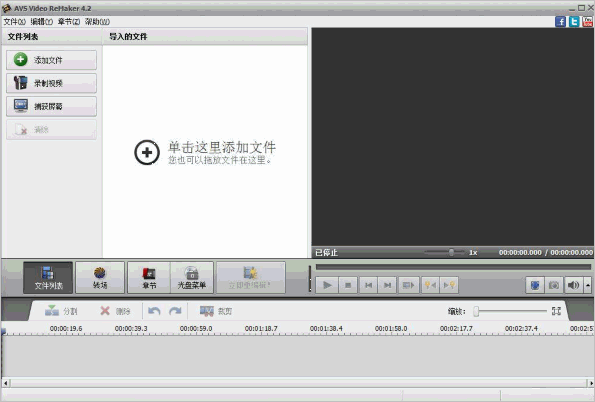Click the globe-like icon left of the snapshot camera

535,285
